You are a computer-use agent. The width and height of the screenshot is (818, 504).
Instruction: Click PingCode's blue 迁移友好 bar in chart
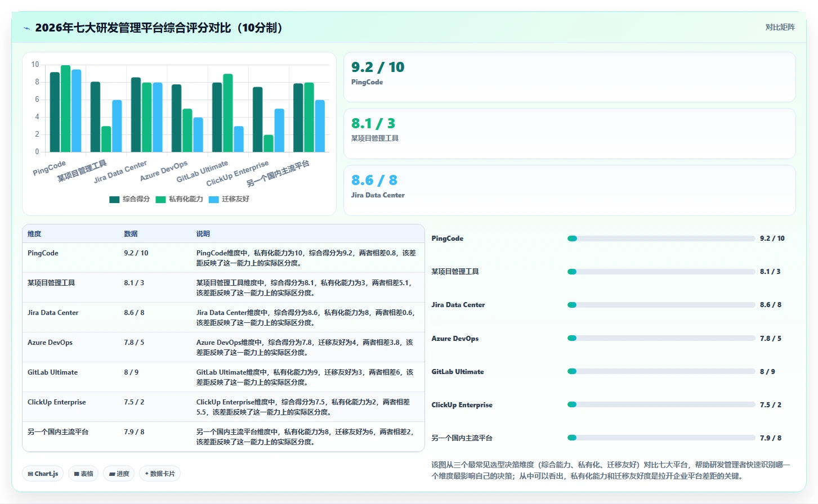[x=77, y=111]
